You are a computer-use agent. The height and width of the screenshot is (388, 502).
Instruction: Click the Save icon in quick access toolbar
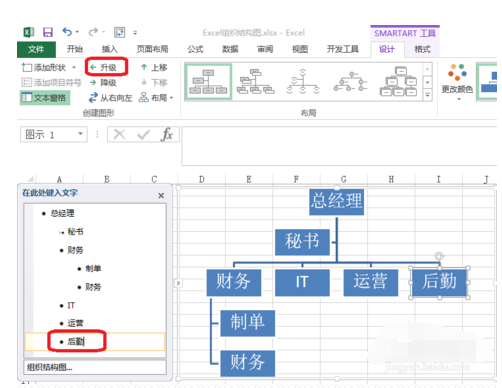click(x=48, y=32)
